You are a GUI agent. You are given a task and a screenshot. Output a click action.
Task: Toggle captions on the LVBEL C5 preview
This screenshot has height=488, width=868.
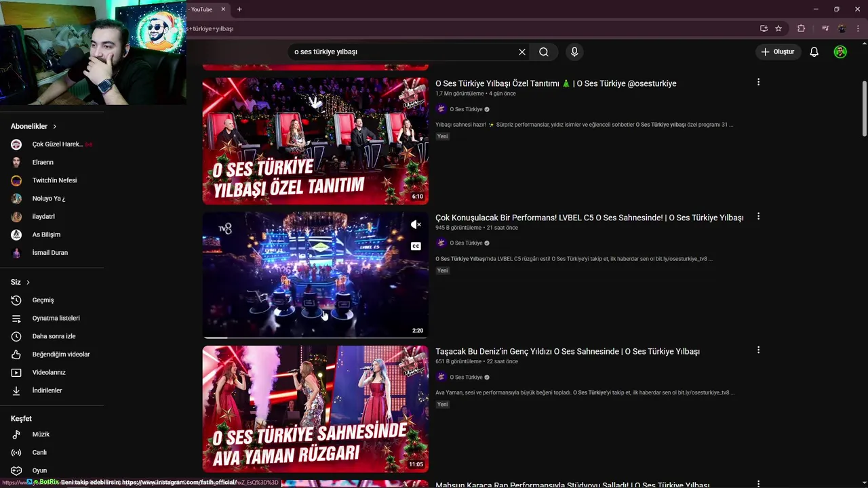(416, 246)
